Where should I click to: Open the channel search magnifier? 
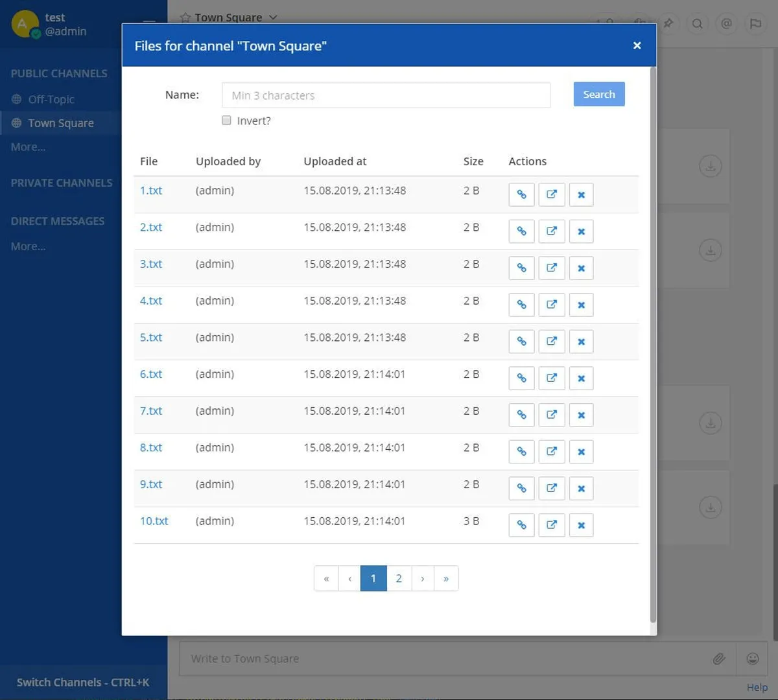[697, 23]
